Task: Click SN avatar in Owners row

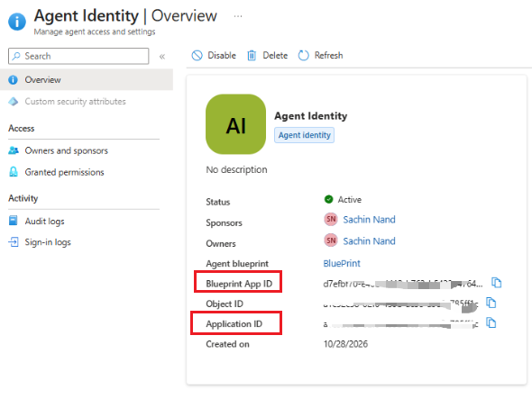Action: pos(331,240)
